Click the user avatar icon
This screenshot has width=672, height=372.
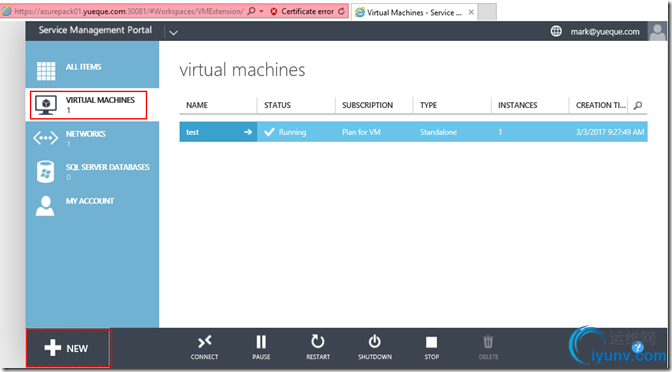click(657, 32)
